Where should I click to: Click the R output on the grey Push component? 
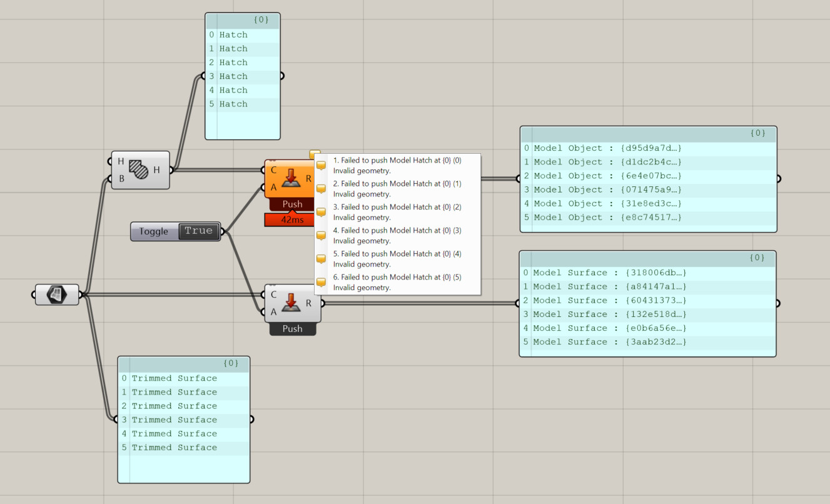(x=308, y=303)
